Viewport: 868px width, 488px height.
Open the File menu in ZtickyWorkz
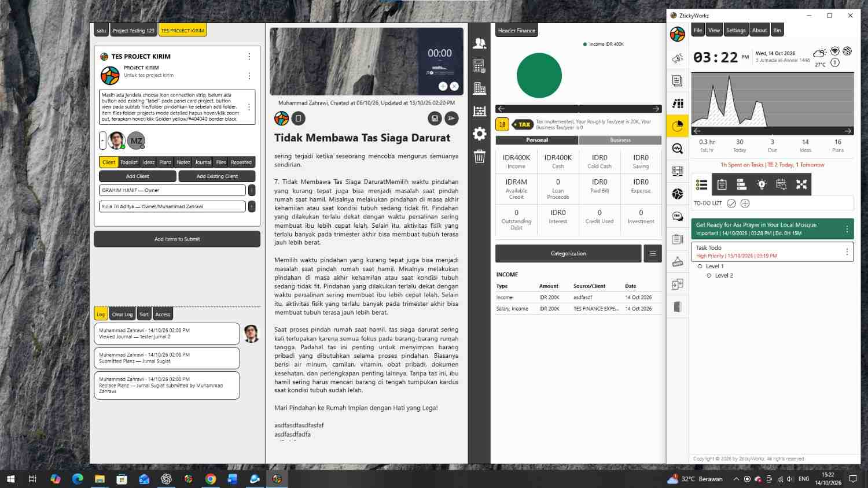698,30
